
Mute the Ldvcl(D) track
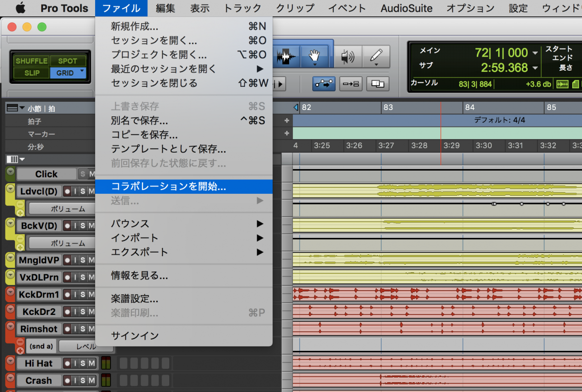click(91, 191)
